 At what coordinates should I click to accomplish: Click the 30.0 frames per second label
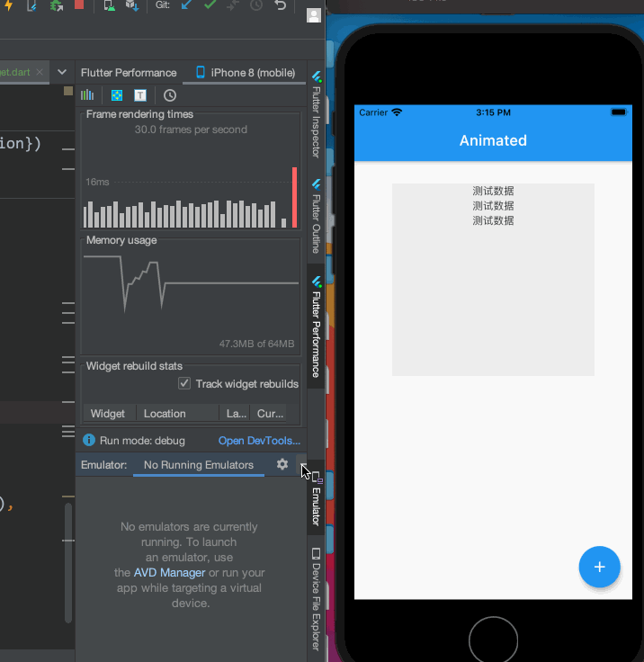tap(191, 130)
